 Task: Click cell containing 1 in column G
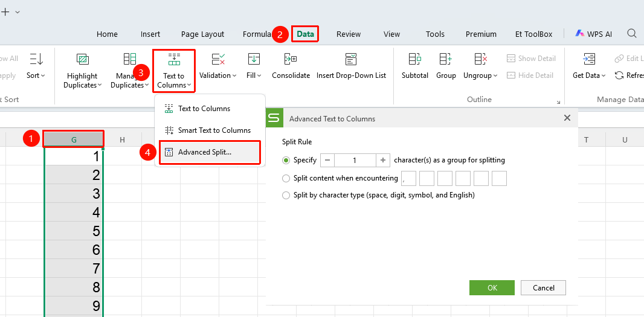[74, 156]
